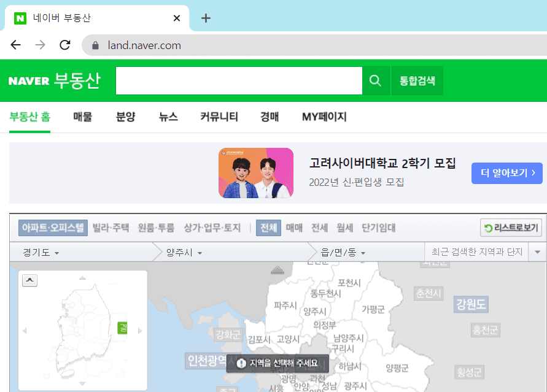Image resolution: width=547 pixels, height=392 pixels.
Task: Expand the 읍/면/동 district dropdown
Action: [344, 252]
